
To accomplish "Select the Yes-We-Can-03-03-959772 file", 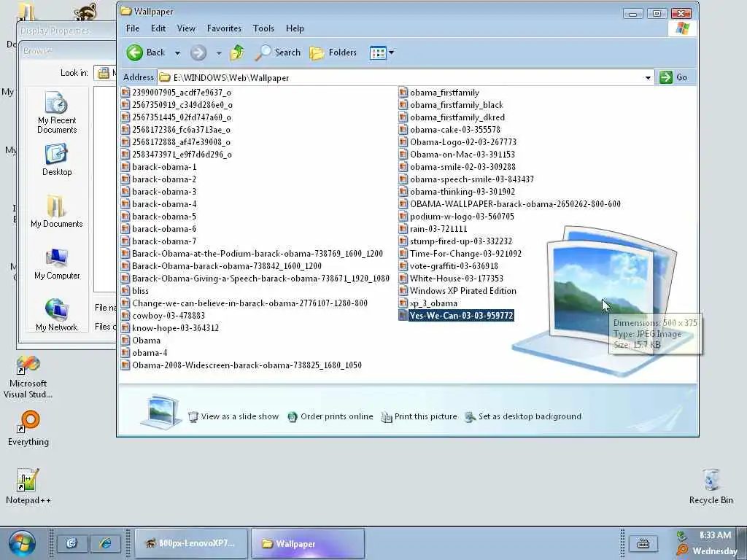I will pos(457,315).
